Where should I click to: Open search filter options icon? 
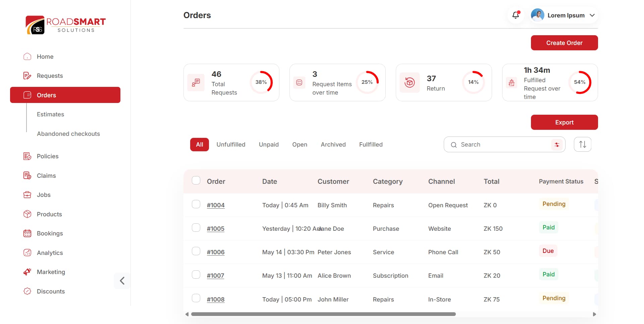pos(557,145)
